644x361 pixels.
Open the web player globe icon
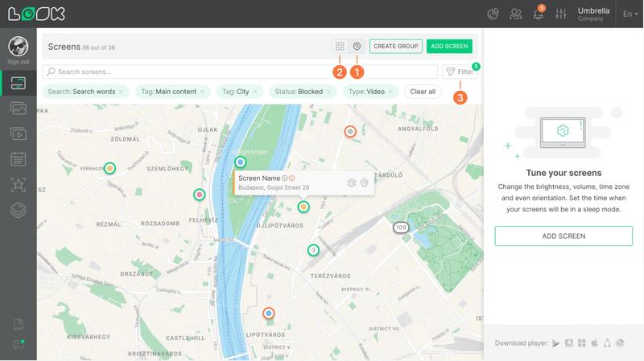tap(620, 343)
